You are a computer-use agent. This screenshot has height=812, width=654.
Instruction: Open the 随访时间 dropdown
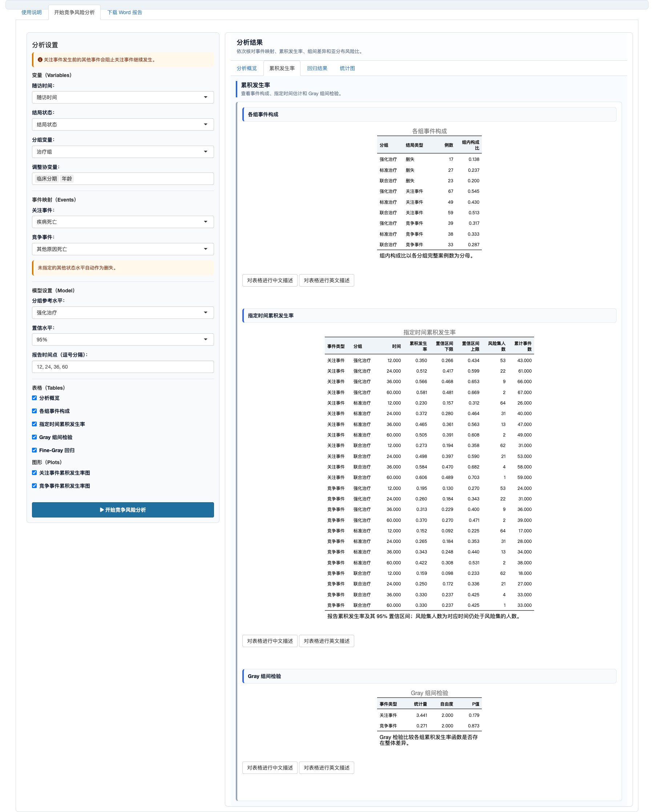pyautogui.click(x=123, y=97)
